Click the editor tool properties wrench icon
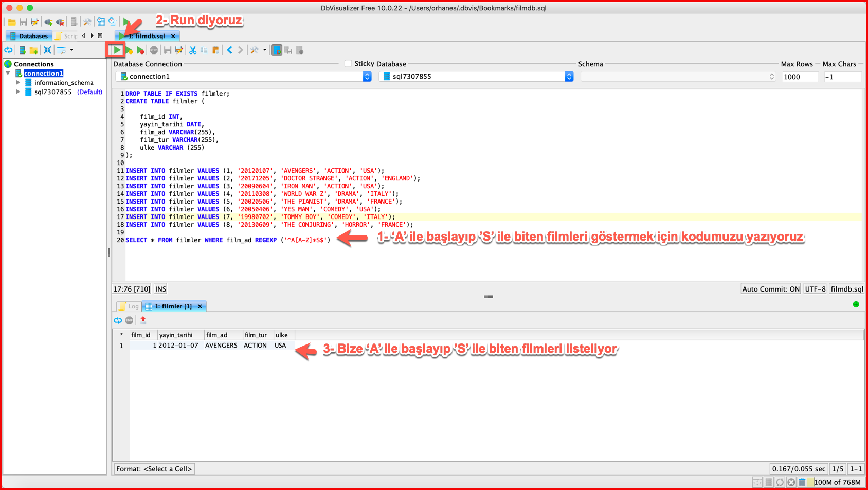 click(x=254, y=50)
